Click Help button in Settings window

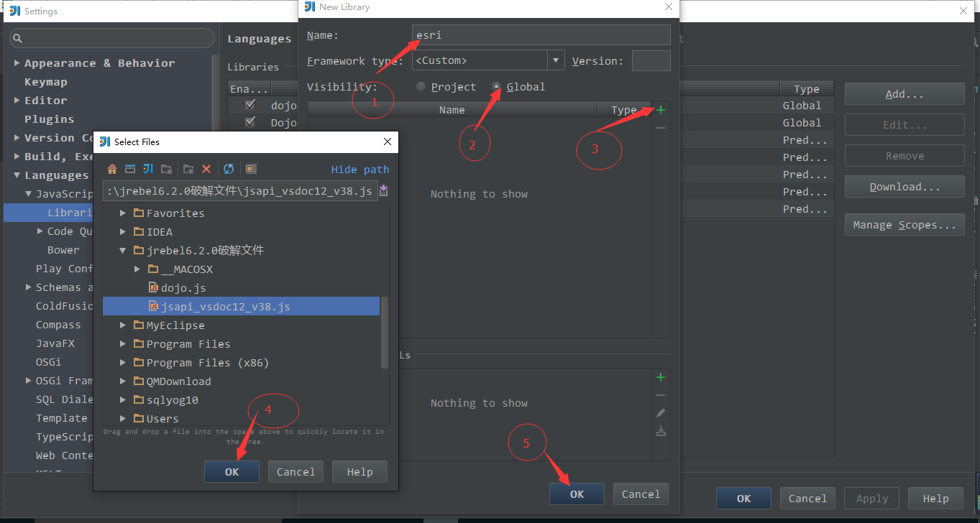[935, 499]
